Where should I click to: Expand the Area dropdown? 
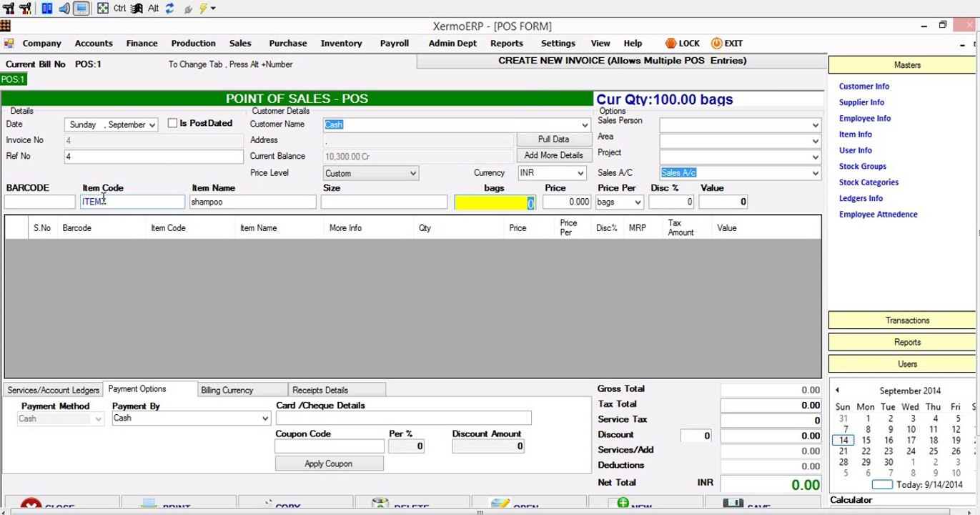click(815, 141)
